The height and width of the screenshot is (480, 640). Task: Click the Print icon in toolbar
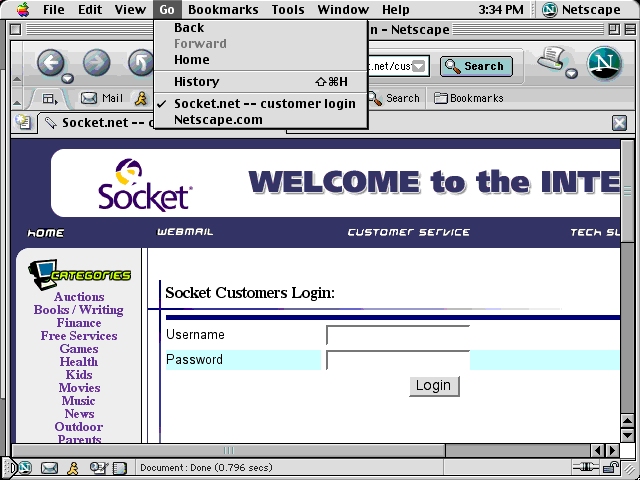553,60
